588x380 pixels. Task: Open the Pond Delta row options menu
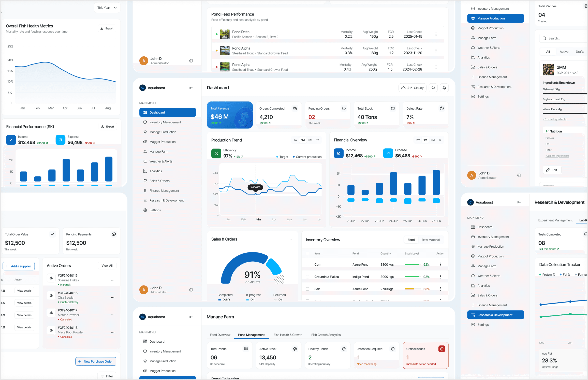coord(436,34)
